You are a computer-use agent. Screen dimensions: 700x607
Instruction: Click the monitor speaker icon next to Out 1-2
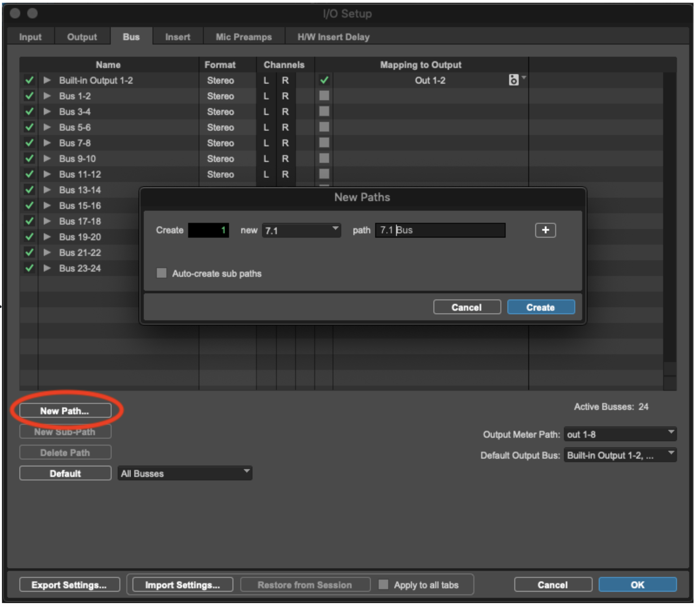tap(513, 80)
